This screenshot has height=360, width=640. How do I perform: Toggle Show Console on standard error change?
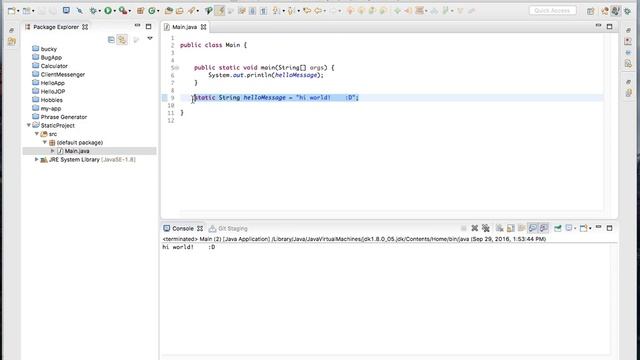point(544,228)
